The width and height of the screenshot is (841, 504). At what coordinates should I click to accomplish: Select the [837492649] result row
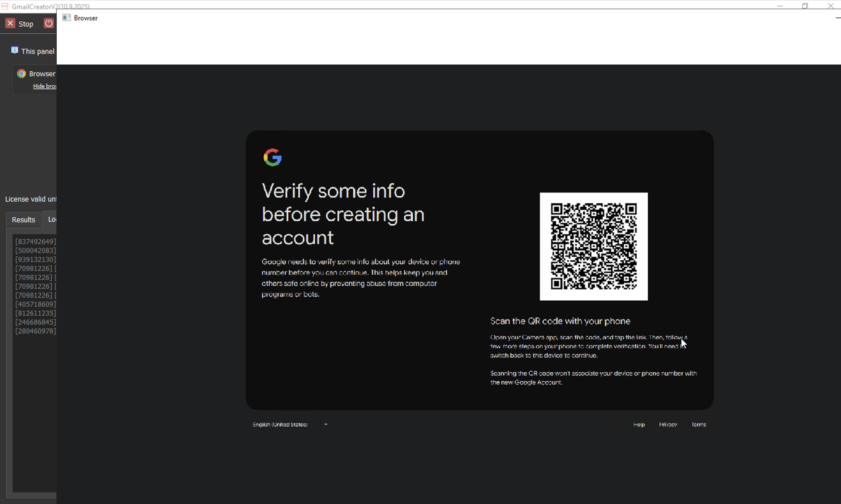click(35, 241)
